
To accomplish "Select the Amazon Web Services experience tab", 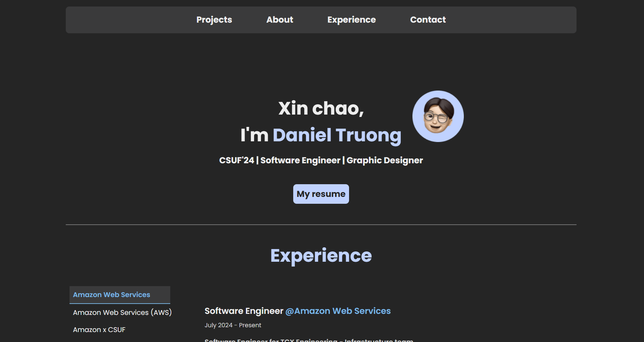I will (111, 294).
